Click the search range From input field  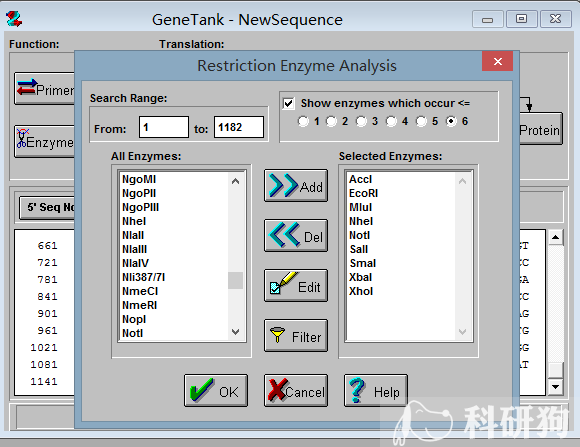pyautogui.click(x=164, y=127)
